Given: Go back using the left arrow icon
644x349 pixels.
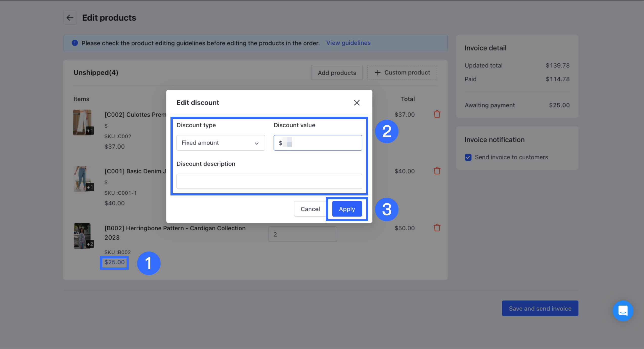Looking at the screenshot, I should [70, 18].
